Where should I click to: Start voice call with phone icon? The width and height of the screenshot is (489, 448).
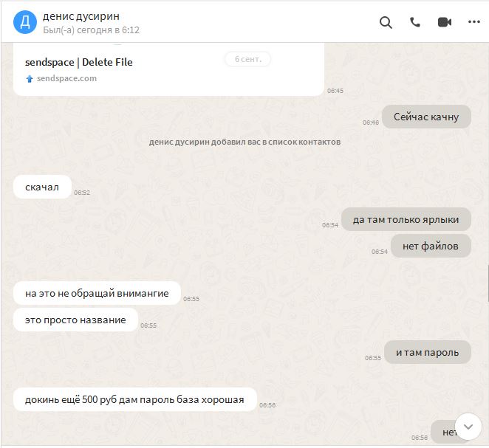pos(415,22)
